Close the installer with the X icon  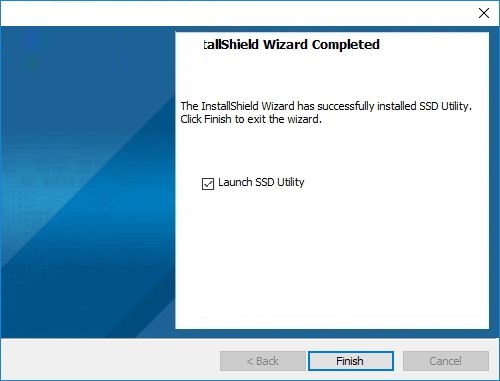484,13
